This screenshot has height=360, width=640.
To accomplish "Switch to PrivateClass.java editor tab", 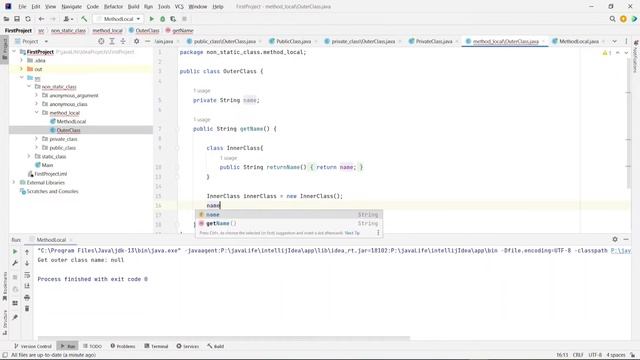I will tap(433, 41).
